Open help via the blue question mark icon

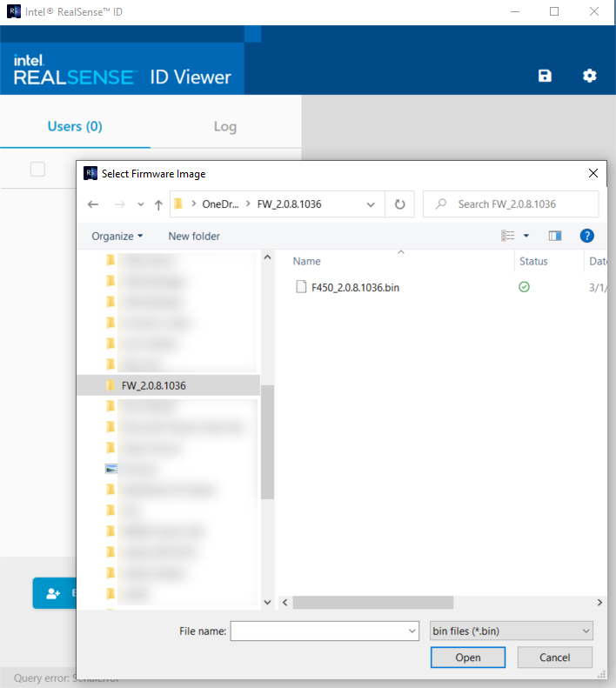(587, 236)
